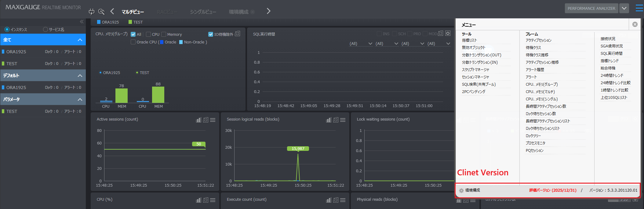The image size is (644, 209).
Task: Open セッションマネージャ from the tool menu
Action: [475, 77]
